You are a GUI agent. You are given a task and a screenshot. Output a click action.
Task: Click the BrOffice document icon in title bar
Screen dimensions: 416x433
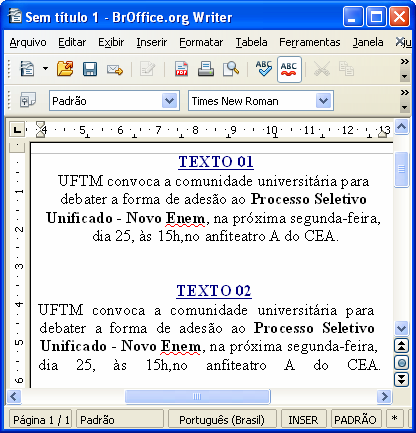coord(15,16)
